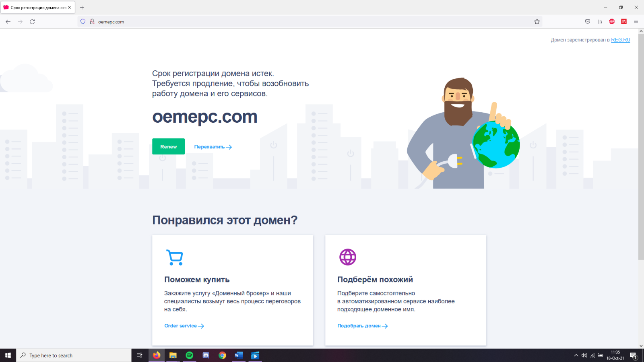Open Spotify from the taskbar
Image resolution: width=644 pixels, height=362 pixels.
pyautogui.click(x=190, y=355)
